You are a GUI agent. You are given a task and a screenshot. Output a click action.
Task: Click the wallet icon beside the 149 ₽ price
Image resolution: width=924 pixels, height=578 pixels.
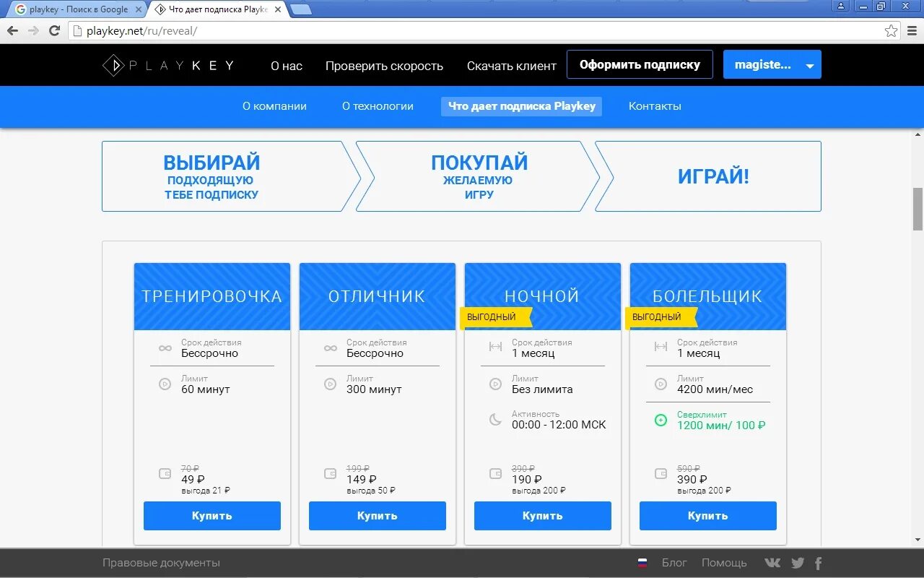(x=331, y=474)
